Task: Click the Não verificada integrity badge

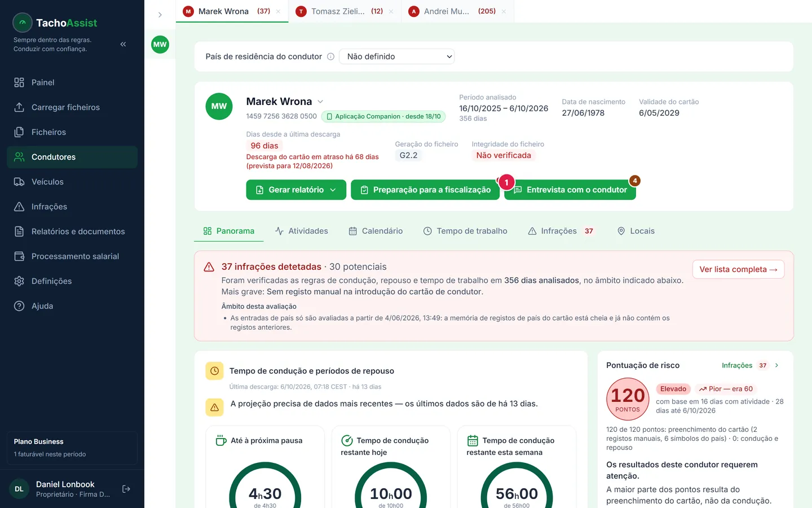Action: (x=504, y=155)
